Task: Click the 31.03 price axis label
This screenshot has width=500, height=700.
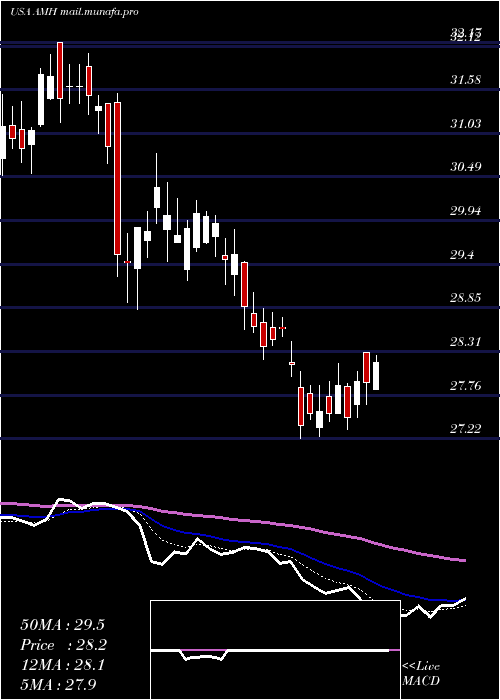Action: click(x=466, y=123)
